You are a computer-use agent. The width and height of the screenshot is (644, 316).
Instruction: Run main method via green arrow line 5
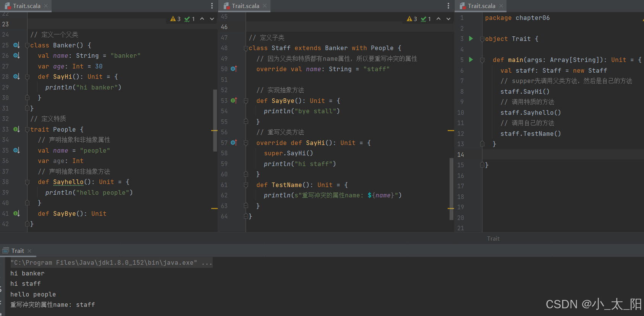coord(471,60)
